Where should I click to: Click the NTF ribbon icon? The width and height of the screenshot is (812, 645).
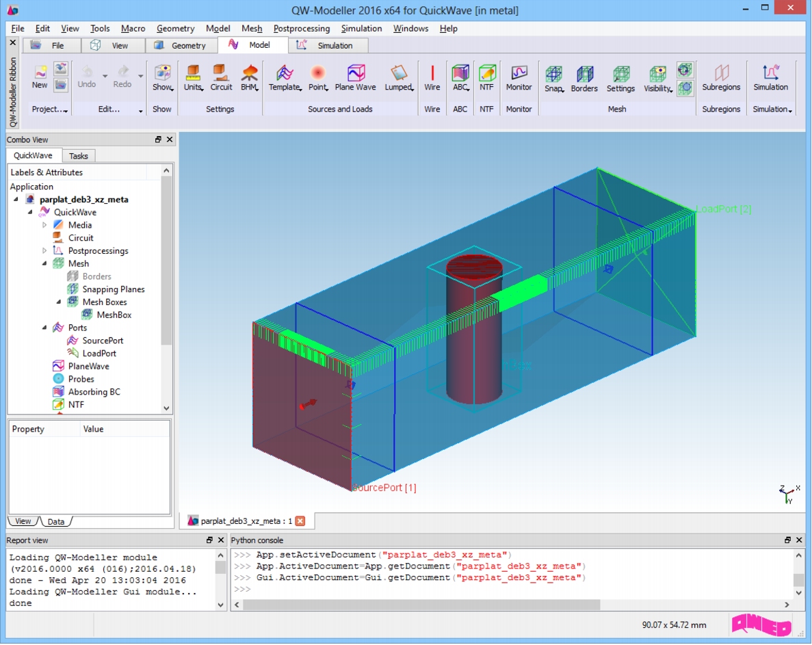point(487,73)
